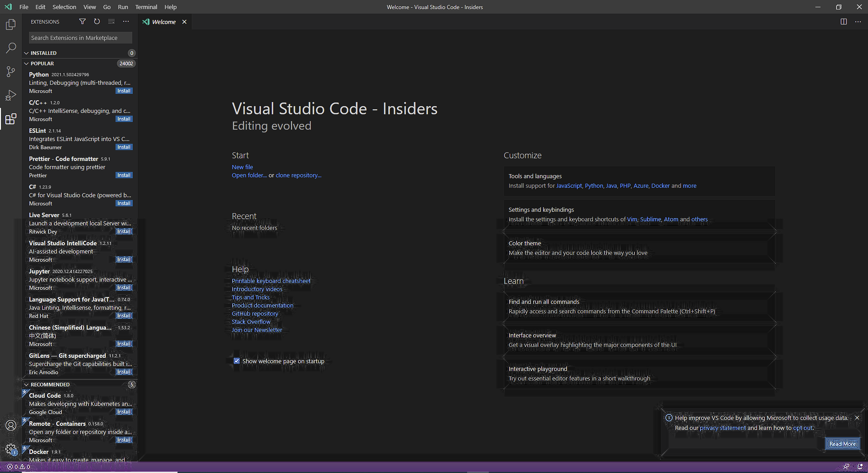The image size is (868, 473).
Task: Install the Cloud Code extension
Action: 124,412
